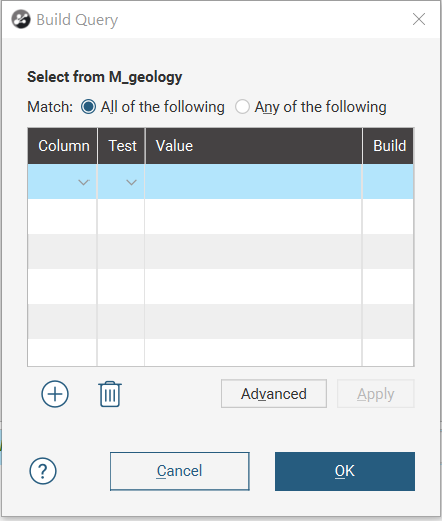
Task: Click the trash delete row icon
Action: [x=110, y=394]
